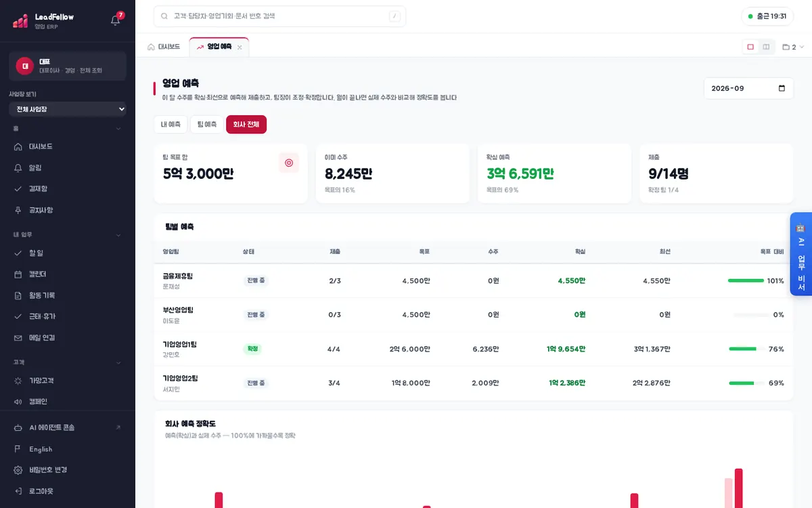Click the 비밀번호 변경 gear icon
Image resolution: width=812 pixels, height=508 pixels.
[18, 470]
